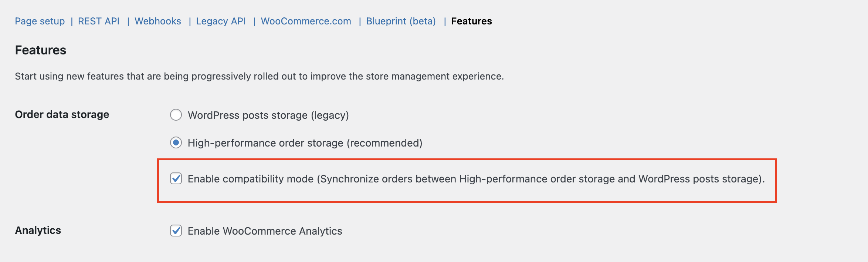Select WordPress posts storage (legacy) radio button

click(x=176, y=115)
